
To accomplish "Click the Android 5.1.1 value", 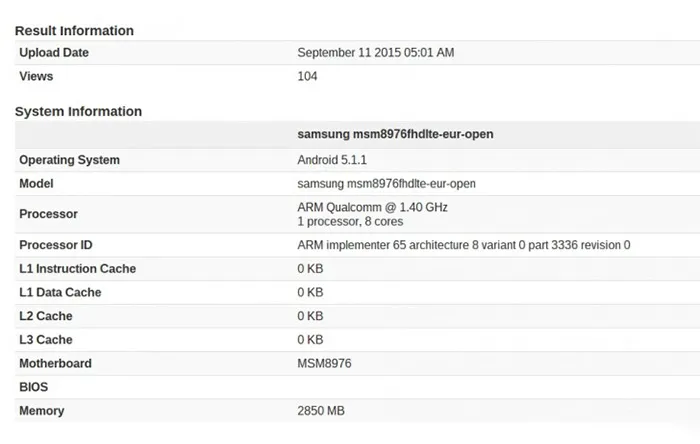I will click(x=335, y=160).
